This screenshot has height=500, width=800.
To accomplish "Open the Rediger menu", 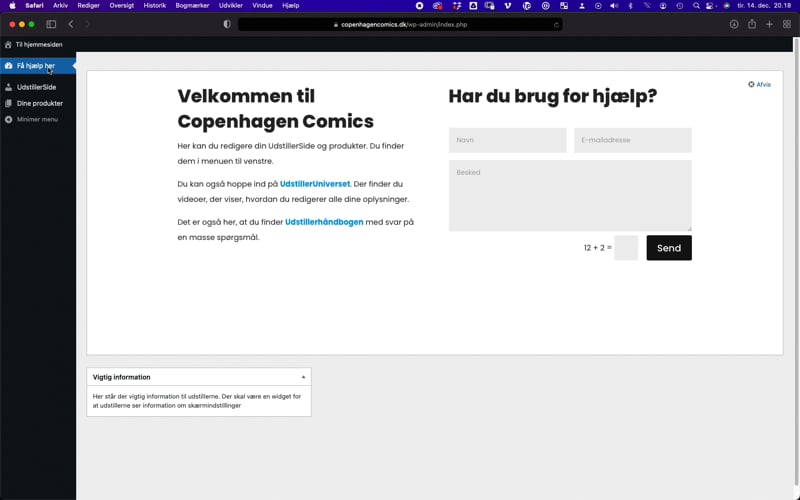I will (88, 6).
